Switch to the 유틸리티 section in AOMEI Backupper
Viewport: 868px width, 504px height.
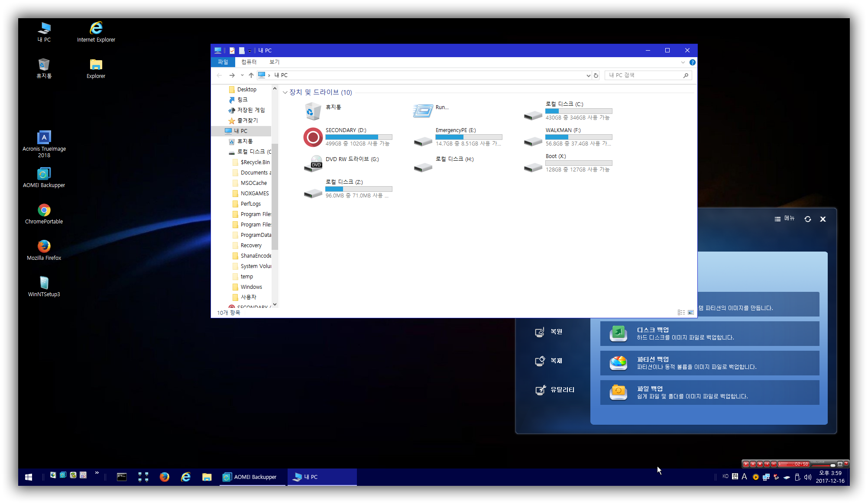[x=555, y=390]
